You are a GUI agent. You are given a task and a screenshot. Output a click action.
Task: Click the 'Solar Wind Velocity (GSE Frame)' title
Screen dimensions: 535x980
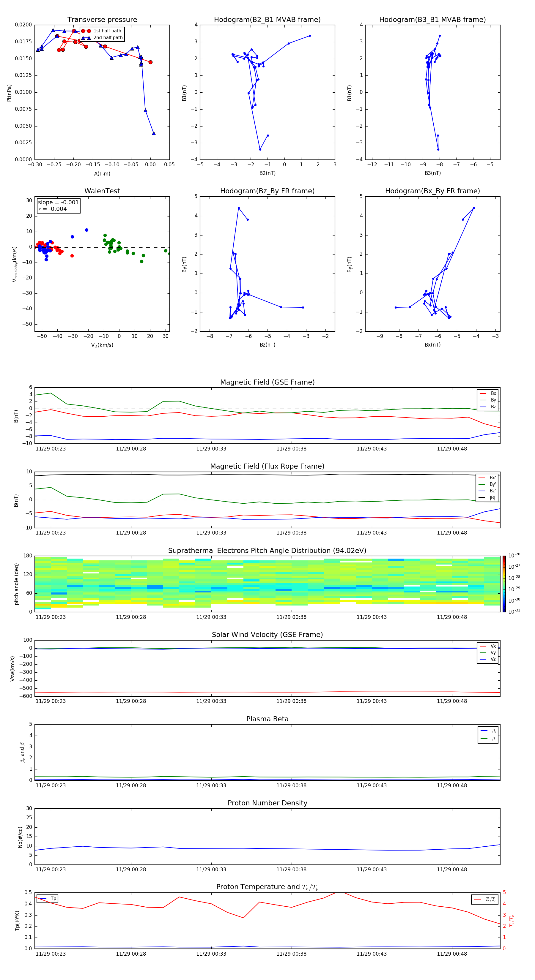[267, 635]
